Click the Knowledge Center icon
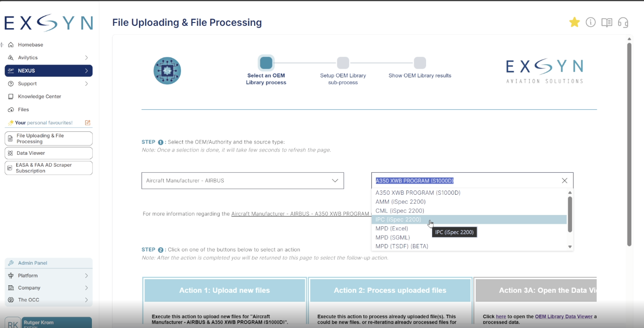 pyautogui.click(x=11, y=97)
